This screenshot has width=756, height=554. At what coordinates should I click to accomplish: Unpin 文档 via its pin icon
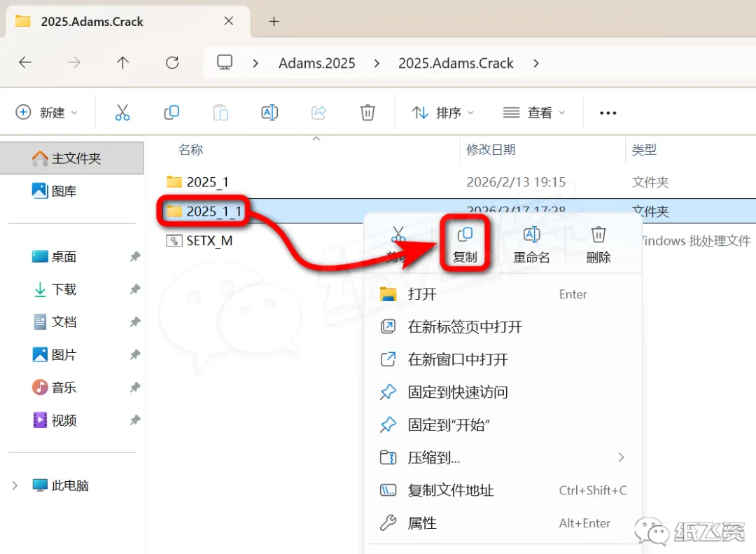point(135,322)
